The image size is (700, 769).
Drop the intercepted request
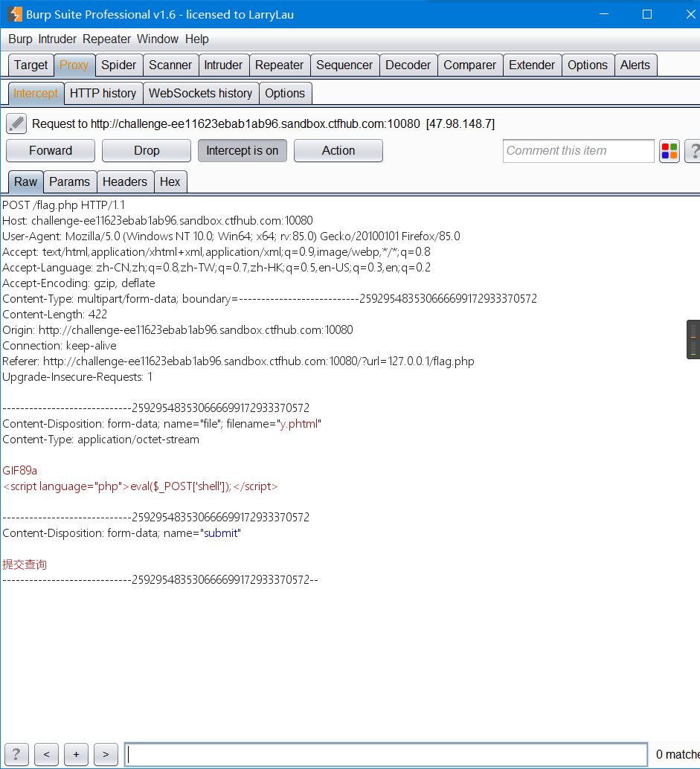coord(147,150)
